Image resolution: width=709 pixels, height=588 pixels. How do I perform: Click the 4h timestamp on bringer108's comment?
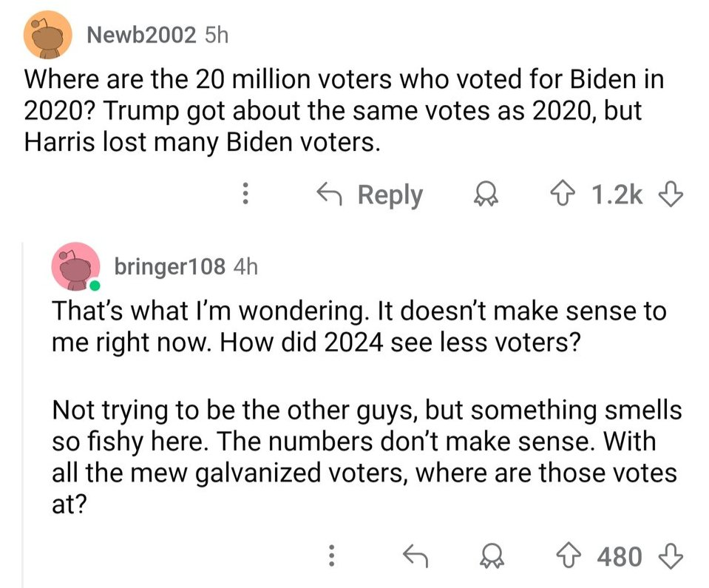[x=245, y=266]
